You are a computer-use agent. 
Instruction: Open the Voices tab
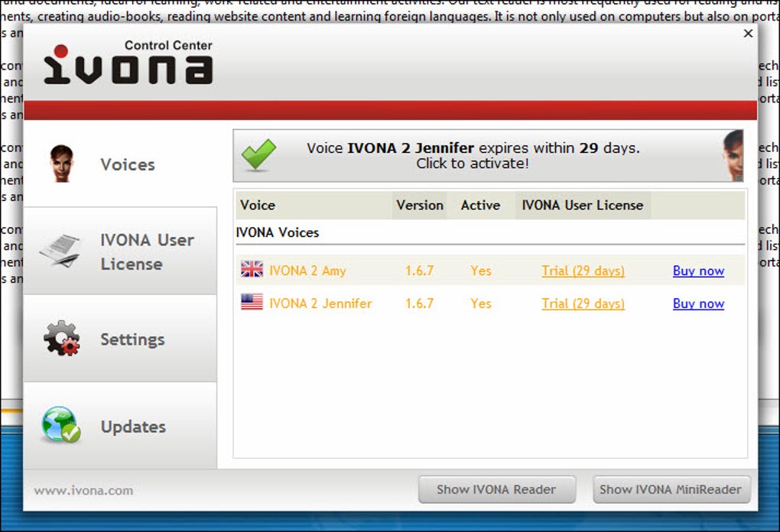(x=120, y=164)
